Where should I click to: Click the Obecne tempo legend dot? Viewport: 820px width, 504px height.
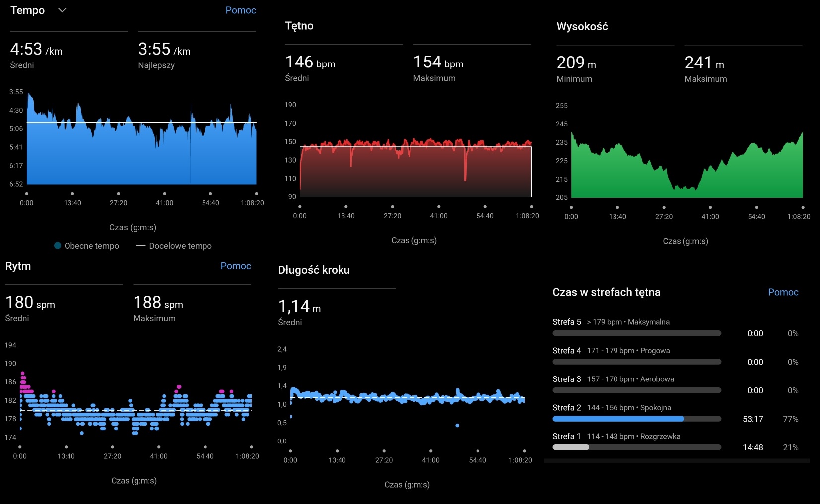(58, 246)
